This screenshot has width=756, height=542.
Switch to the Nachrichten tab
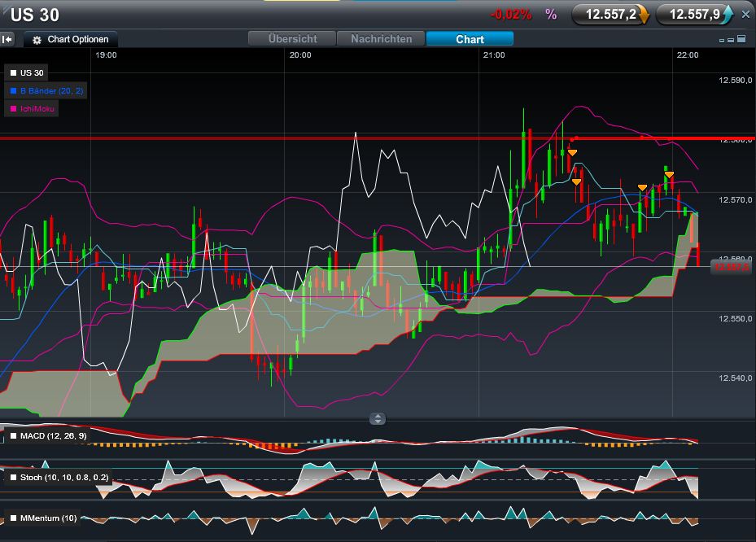(x=381, y=38)
